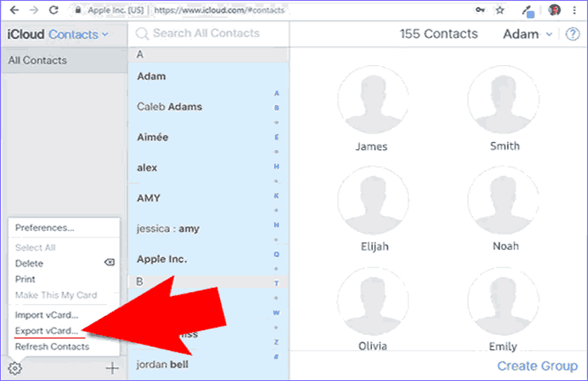Jump to letter H in index
The image size is (588, 381).
coord(277,167)
